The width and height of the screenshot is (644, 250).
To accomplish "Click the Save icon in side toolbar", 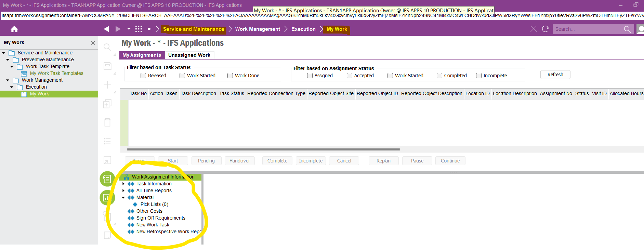I will click(x=107, y=66).
